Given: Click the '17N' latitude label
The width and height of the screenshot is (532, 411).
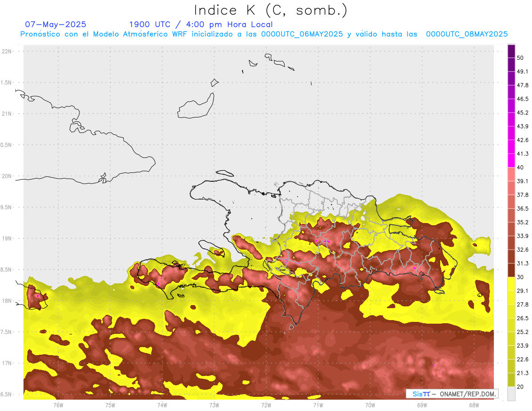Looking at the screenshot, I should point(6,363).
